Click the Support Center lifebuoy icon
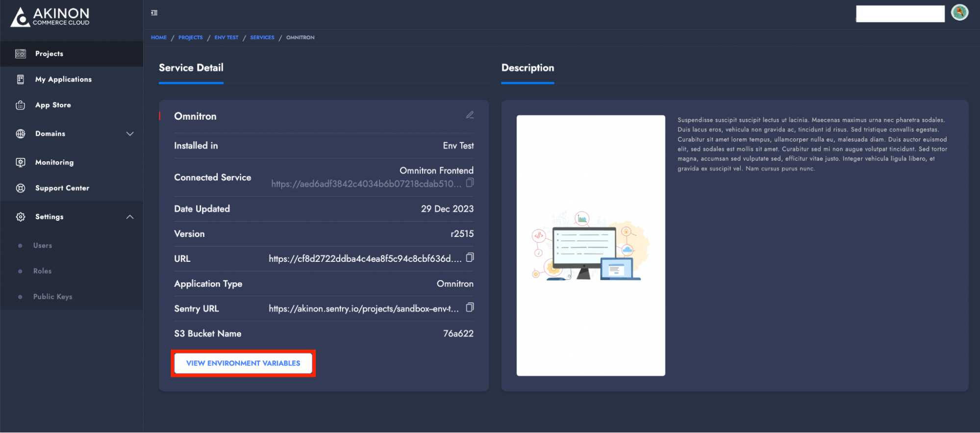Image resolution: width=980 pixels, height=433 pixels. pos(21,188)
